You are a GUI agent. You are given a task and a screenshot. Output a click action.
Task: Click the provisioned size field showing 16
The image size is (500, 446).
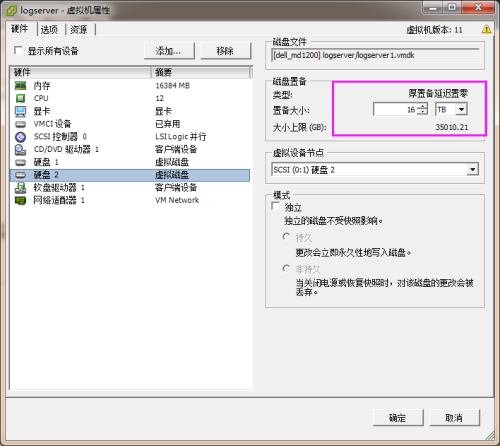[x=396, y=109]
